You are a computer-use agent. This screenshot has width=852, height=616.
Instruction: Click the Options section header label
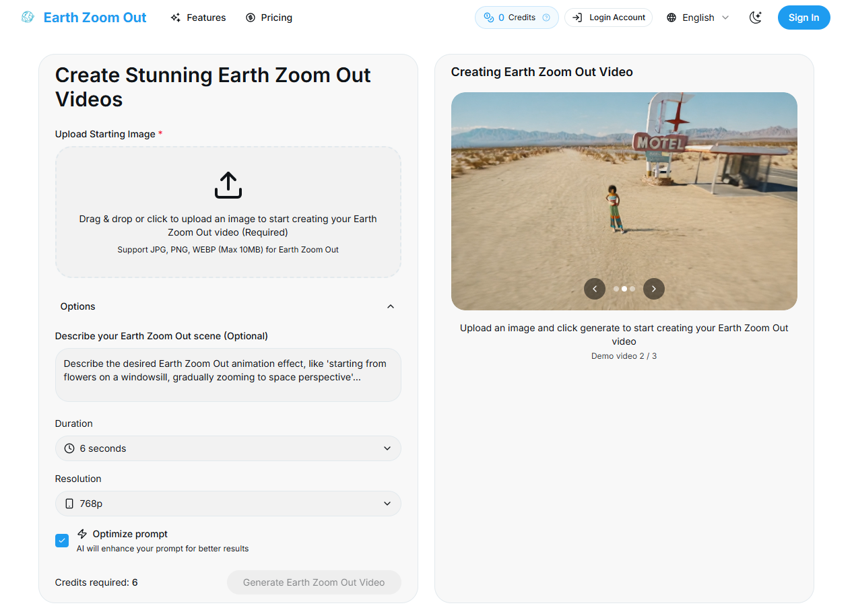(78, 306)
